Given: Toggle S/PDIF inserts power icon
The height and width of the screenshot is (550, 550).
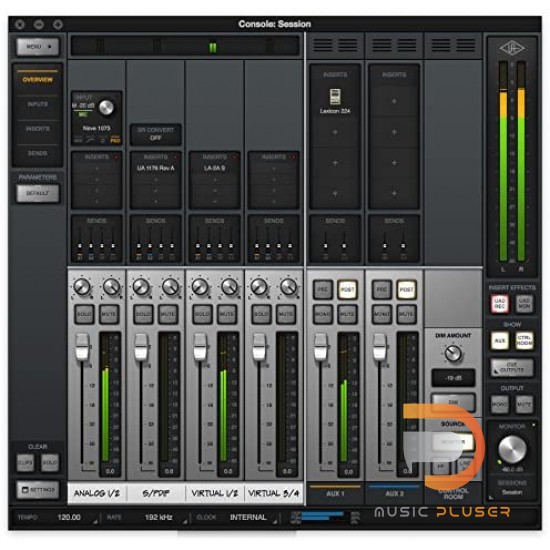Looking at the screenshot, I should coord(175,157).
